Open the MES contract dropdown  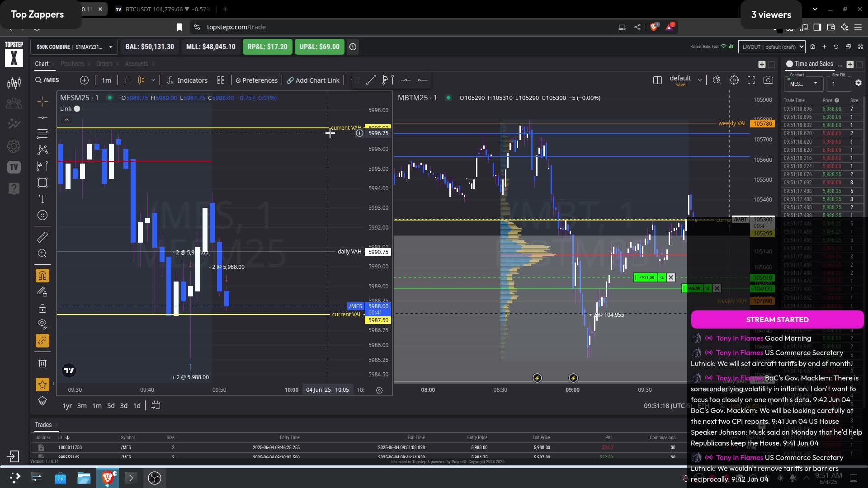(x=803, y=84)
